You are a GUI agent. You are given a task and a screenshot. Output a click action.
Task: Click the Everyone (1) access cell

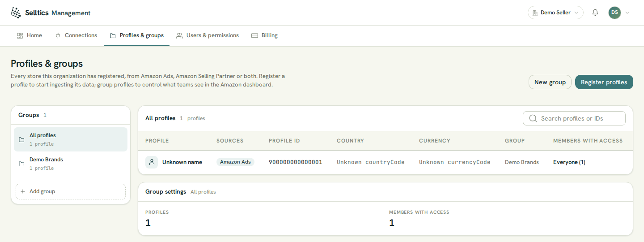point(569,162)
